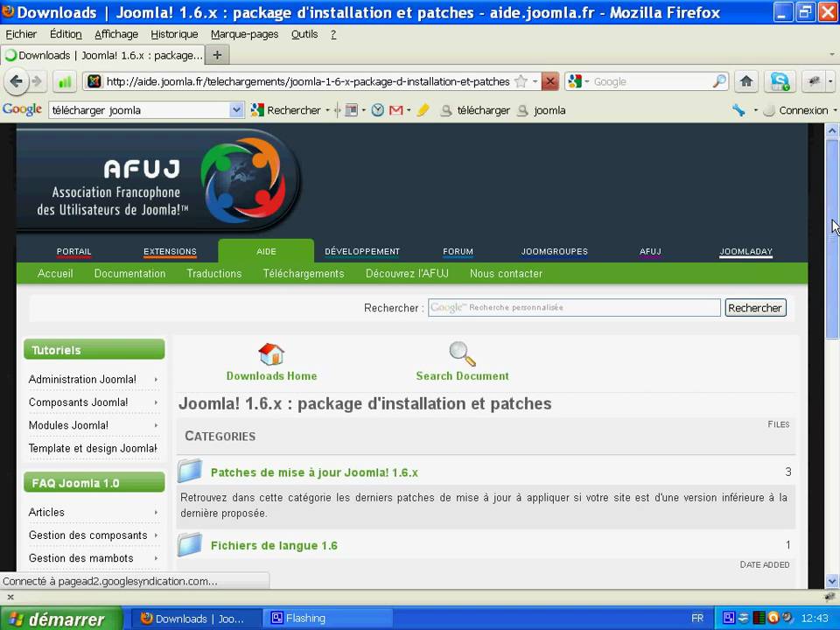
Task: Open the Template et design Joomla! sidebar item
Action: coord(93,448)
